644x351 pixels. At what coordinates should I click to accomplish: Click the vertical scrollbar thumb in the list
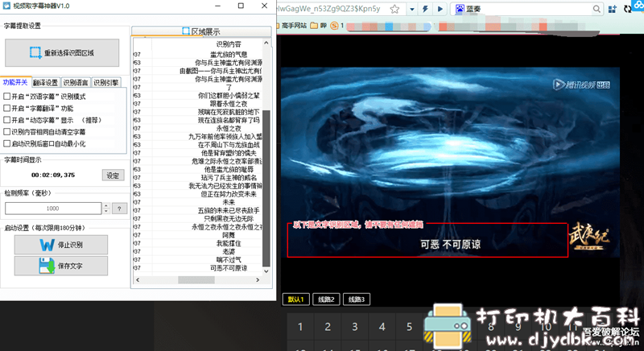[266, 188]
